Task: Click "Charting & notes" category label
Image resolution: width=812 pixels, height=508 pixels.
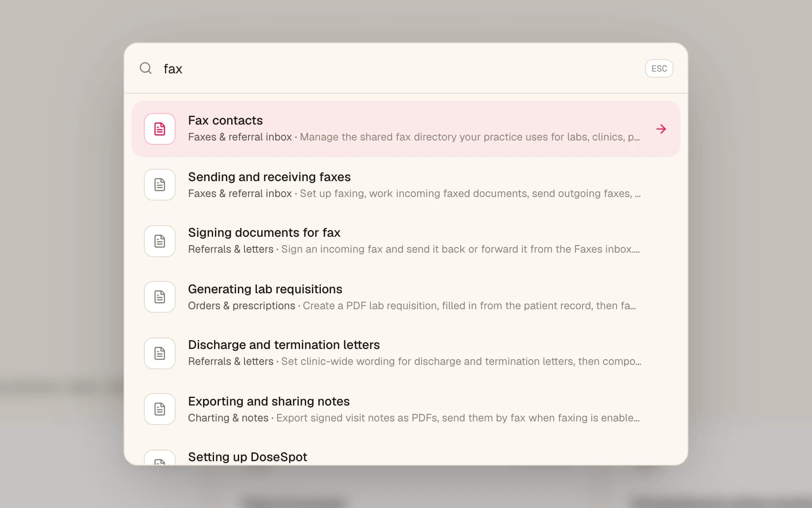Action: (x=228, y=418)
